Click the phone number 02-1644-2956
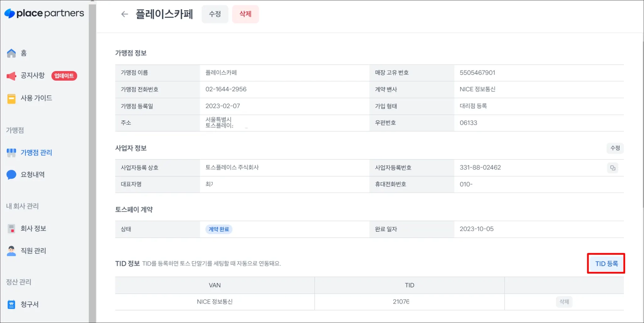 pyautogui.click(x=226, y=89)
